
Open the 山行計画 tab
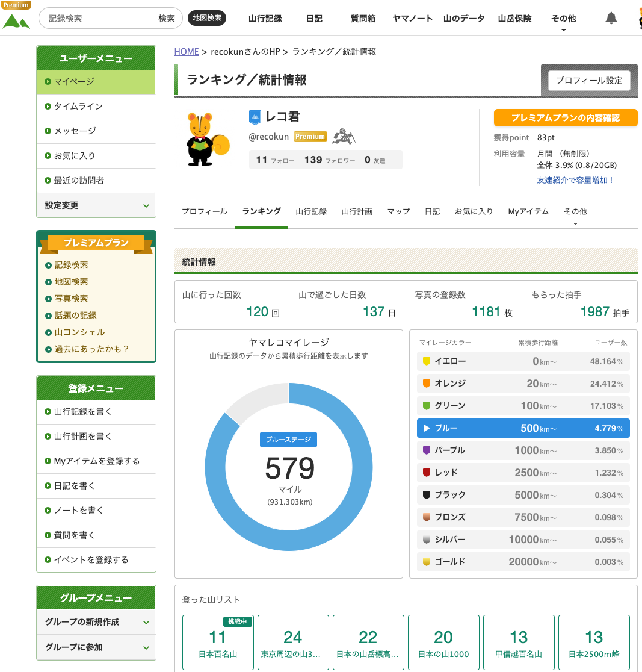(357, 211)
